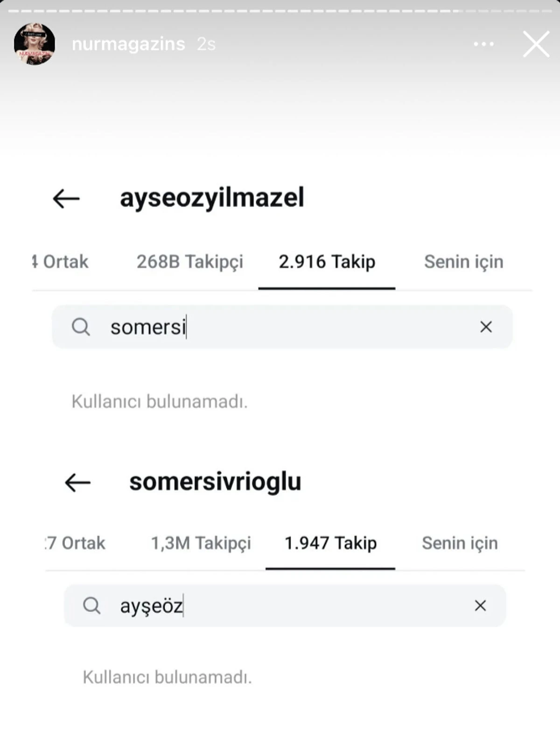Go back from ayseozyilmazel profile list
The width and height of the screenshot is (560, 747).
(66, 198)
